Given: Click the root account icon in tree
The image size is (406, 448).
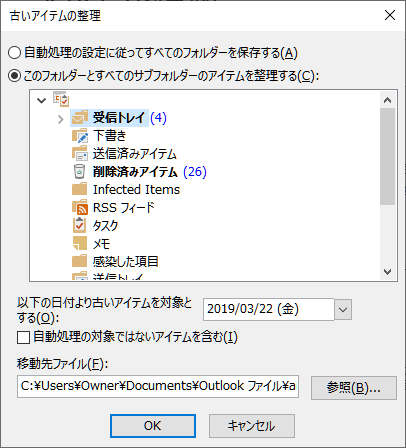Looking at the screenshot, I should tap(61, 99).
